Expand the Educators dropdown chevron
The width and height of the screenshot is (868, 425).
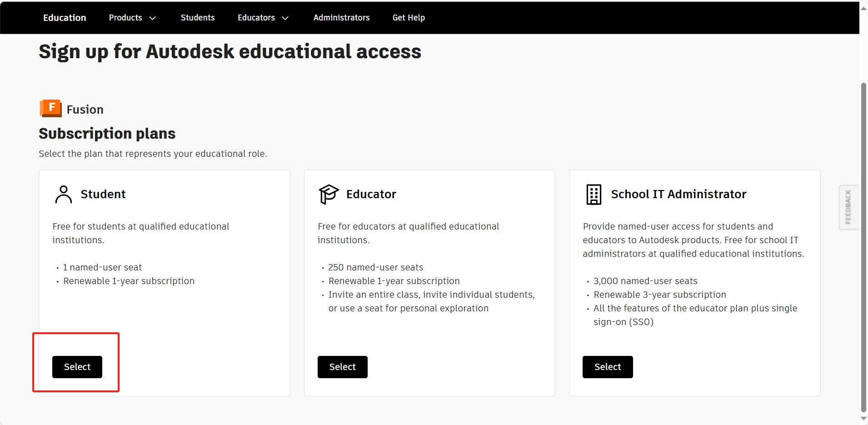tap(285, 18)
